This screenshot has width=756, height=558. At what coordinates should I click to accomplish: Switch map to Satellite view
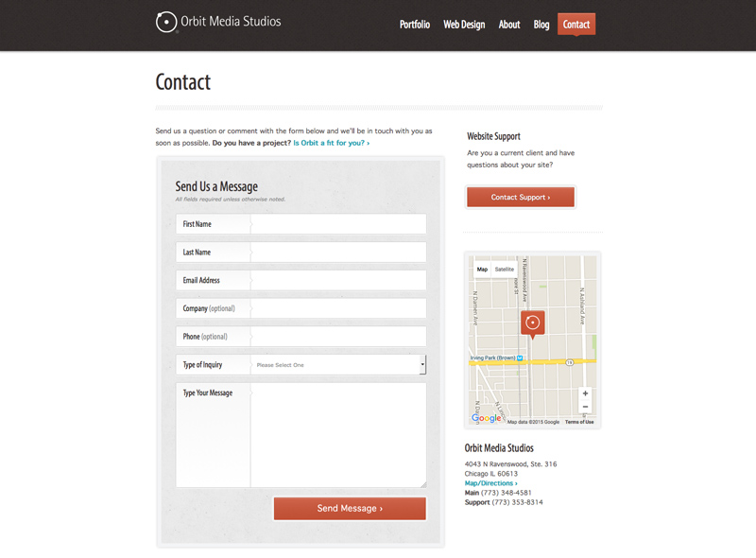(x=505, y=270)
